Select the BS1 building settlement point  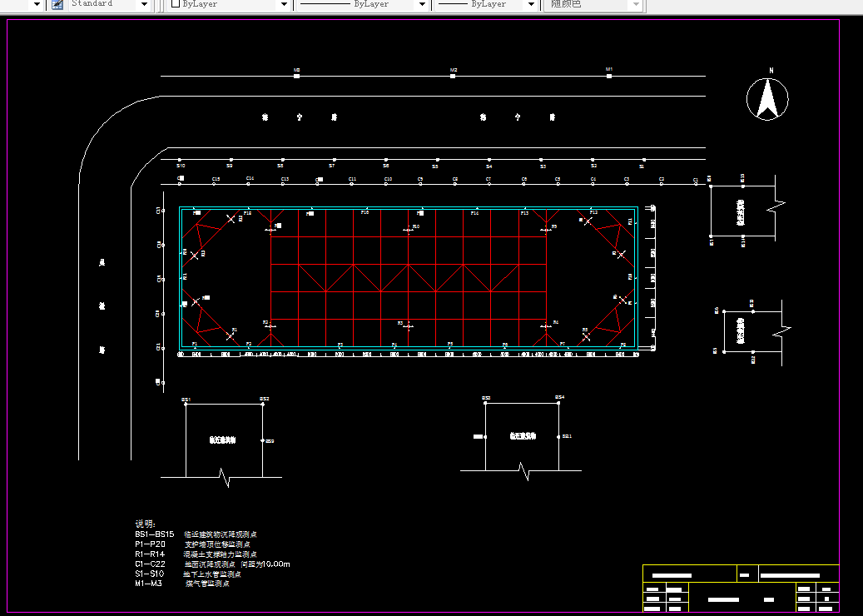186,404
